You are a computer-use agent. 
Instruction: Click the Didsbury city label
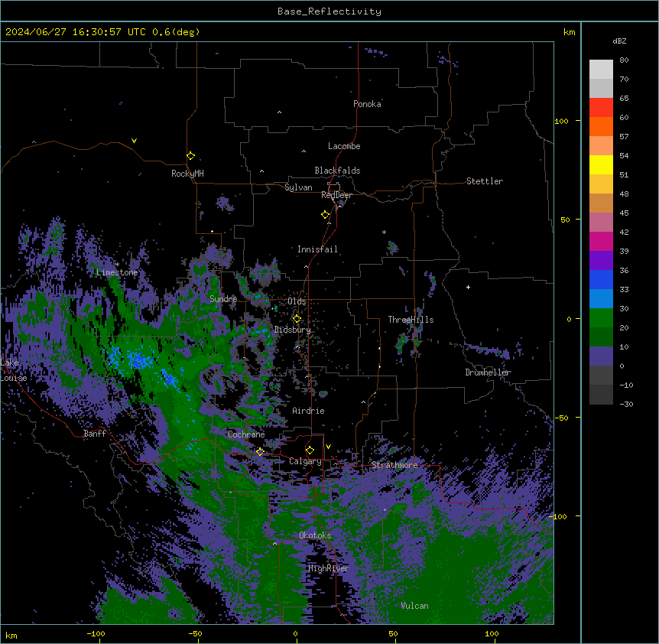pyautogui.click(x=293, y=330)
